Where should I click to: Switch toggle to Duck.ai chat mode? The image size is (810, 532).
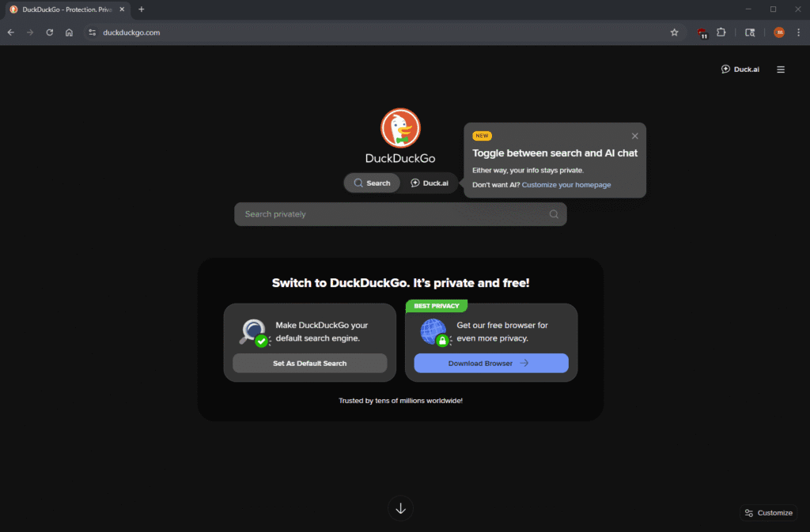[x=430, y=183]
